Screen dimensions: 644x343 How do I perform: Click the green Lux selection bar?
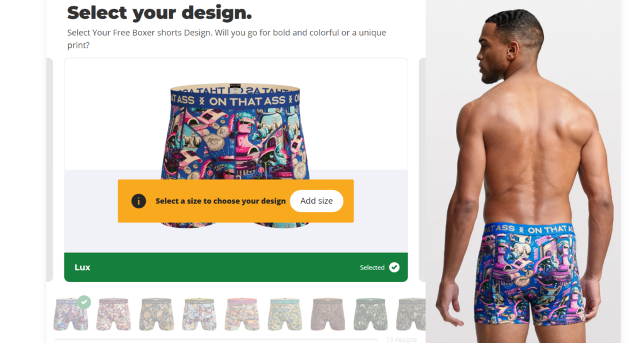pos(236,267)
